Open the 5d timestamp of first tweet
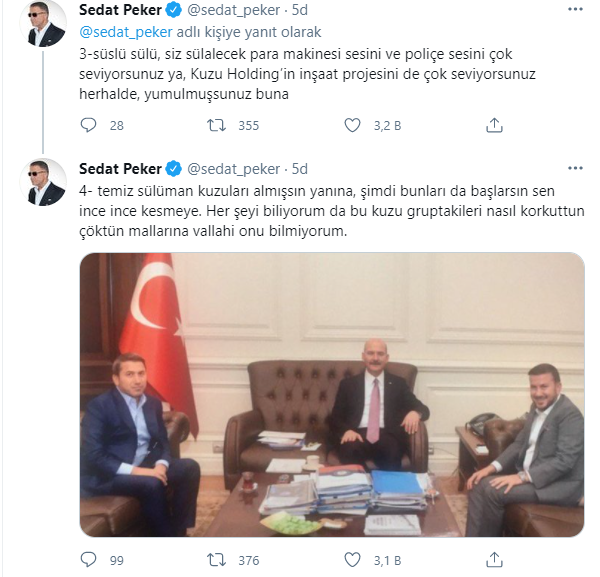This screenshot has width=600, height=577. click(x=300, y=10)
